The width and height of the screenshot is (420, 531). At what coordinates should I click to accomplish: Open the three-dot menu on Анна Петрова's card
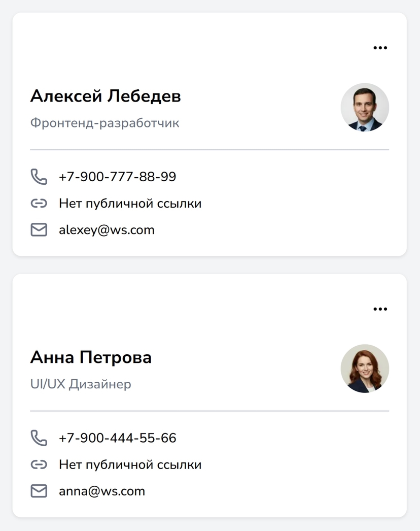tap(380, 309)
